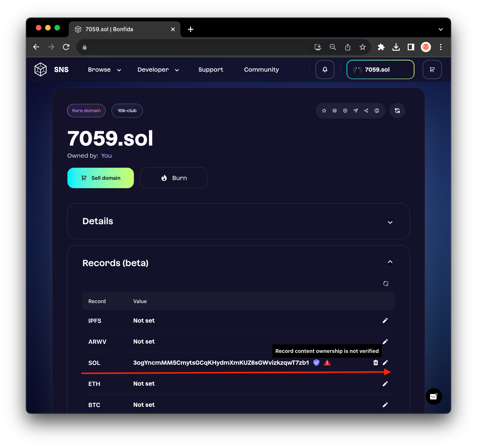
Task: Click the paper plane transfer icon
Action: [356, 111]
